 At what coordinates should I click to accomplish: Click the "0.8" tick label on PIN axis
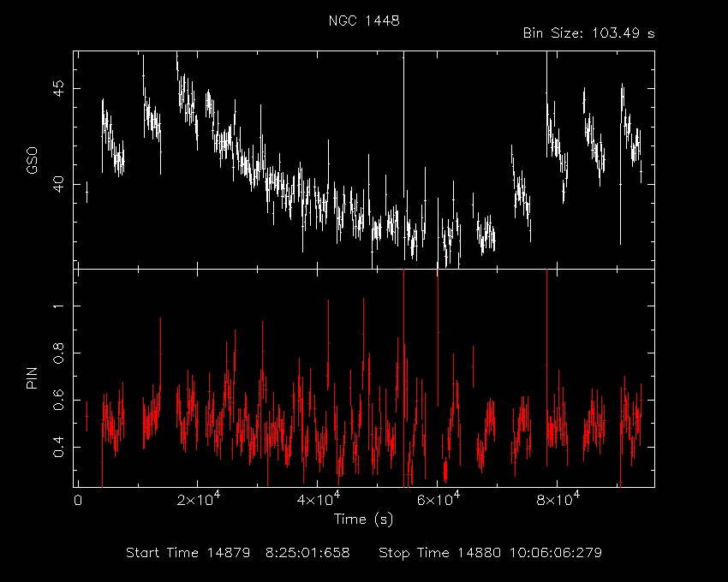(58, 353)
